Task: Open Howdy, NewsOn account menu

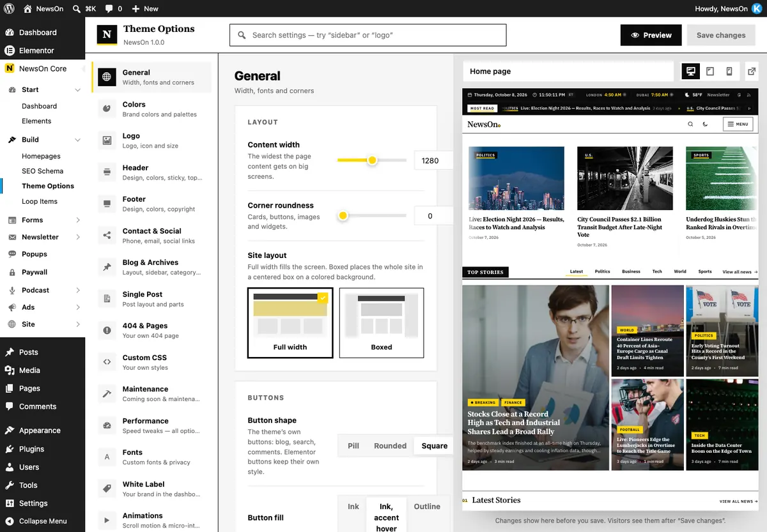Action: pos(730,9)
